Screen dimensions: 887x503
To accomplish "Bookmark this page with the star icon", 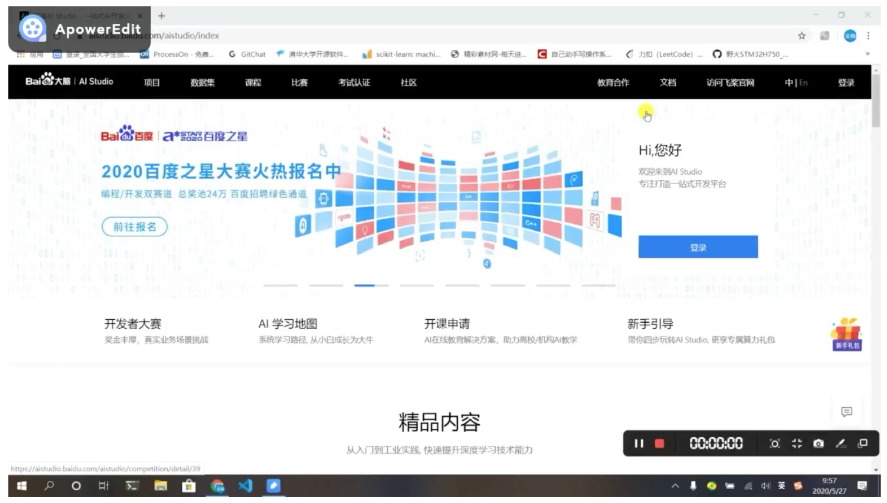I will click(802, 36).
